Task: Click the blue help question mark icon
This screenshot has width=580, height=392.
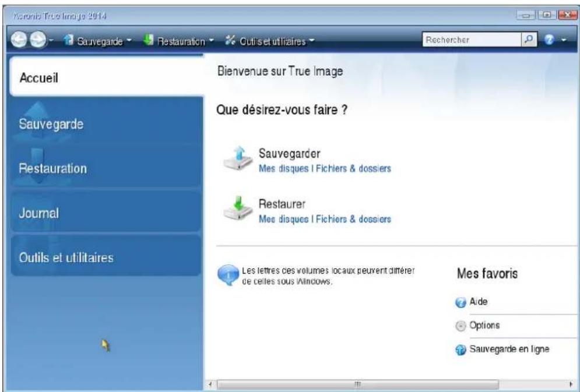Action: (550, 40)
